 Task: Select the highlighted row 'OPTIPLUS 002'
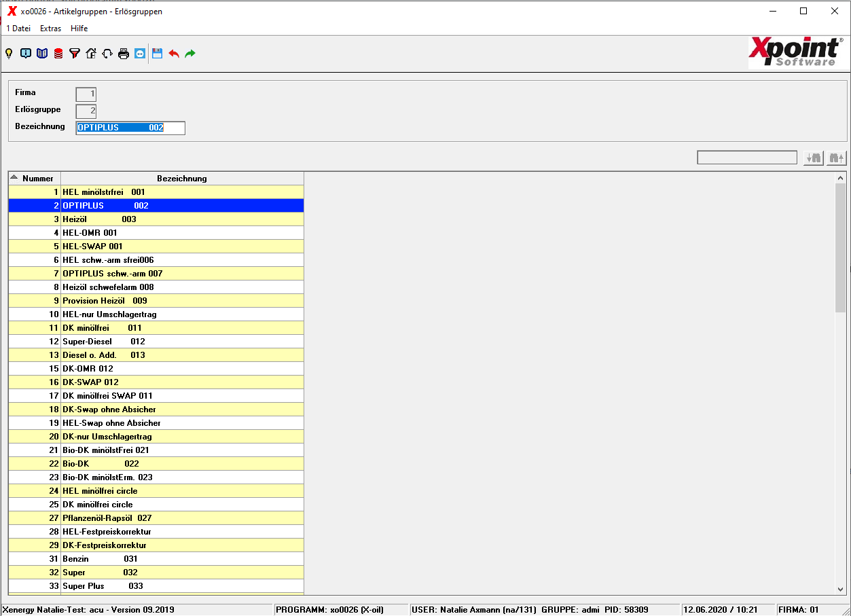(156, 206)
